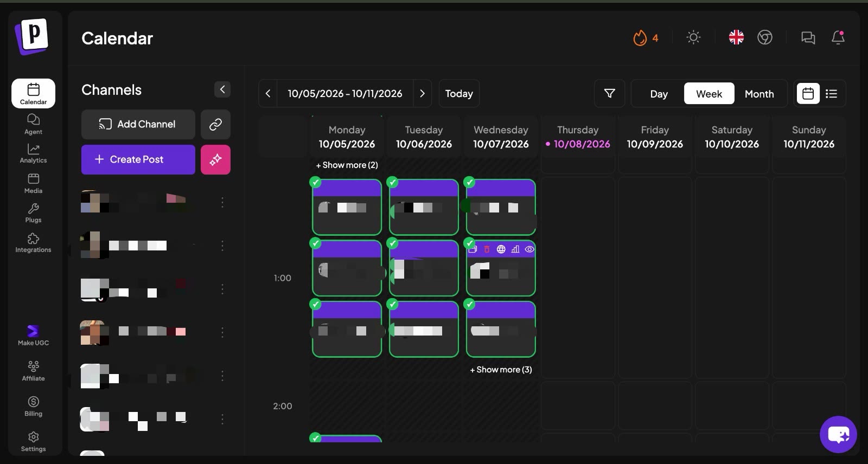
Task: Open notifications bell
Action: coord(838,37)
